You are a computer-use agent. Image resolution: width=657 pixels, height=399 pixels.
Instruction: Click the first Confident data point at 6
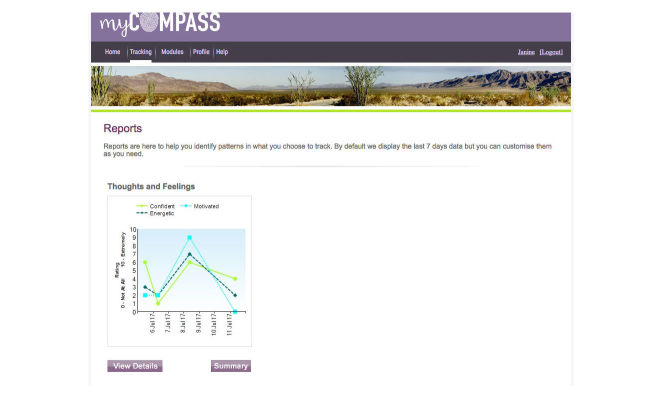[x=145, y=262]
